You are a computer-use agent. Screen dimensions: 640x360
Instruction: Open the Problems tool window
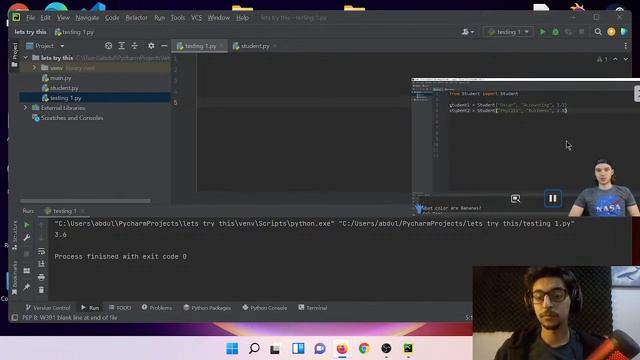(x=157, y=308)
